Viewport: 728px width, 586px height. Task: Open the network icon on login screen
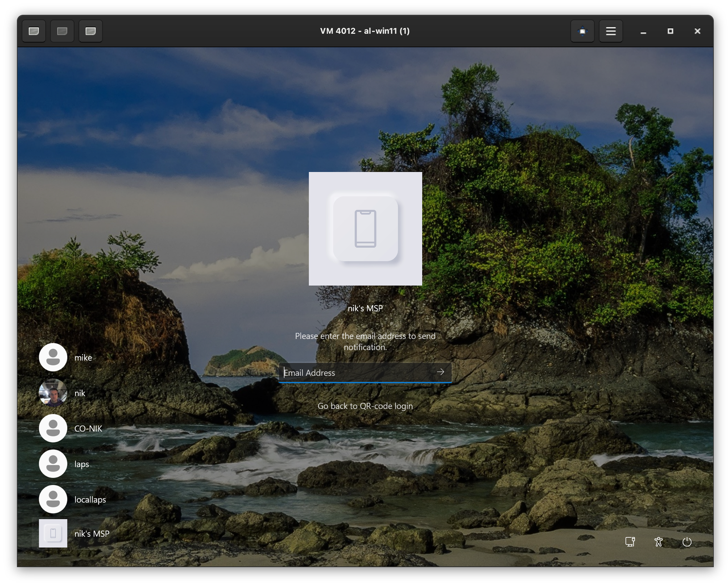(630, 541)
